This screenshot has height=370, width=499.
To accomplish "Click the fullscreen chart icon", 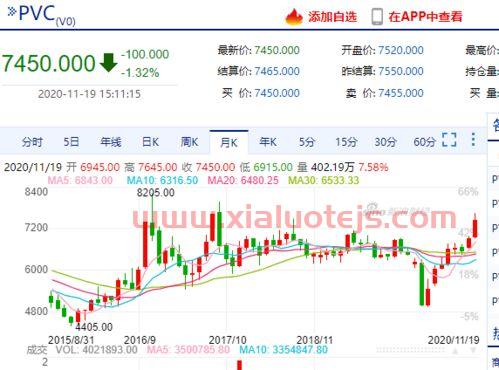I will pos(449,139).
